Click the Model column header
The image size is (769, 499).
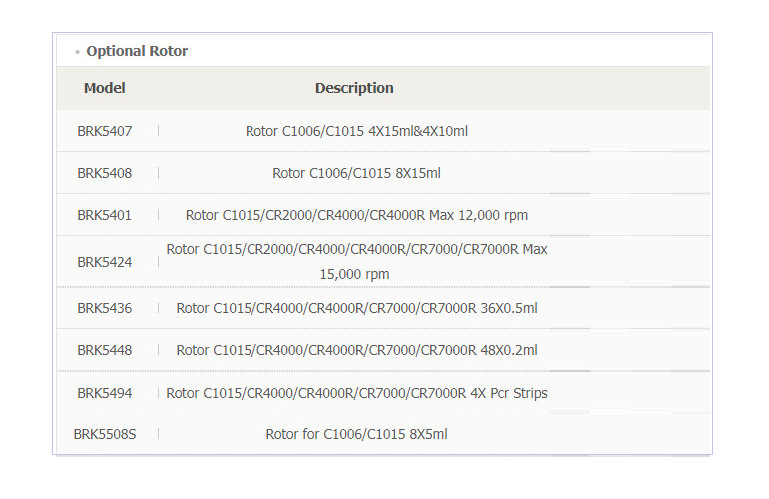click(x=104, y=88)
